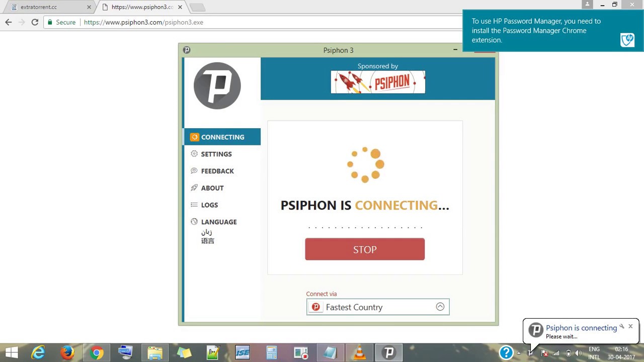Image resolution: width=644 pixels, height=362 pixels.
Task: Click the Secure padlock site info
Action: pos(61,22)
